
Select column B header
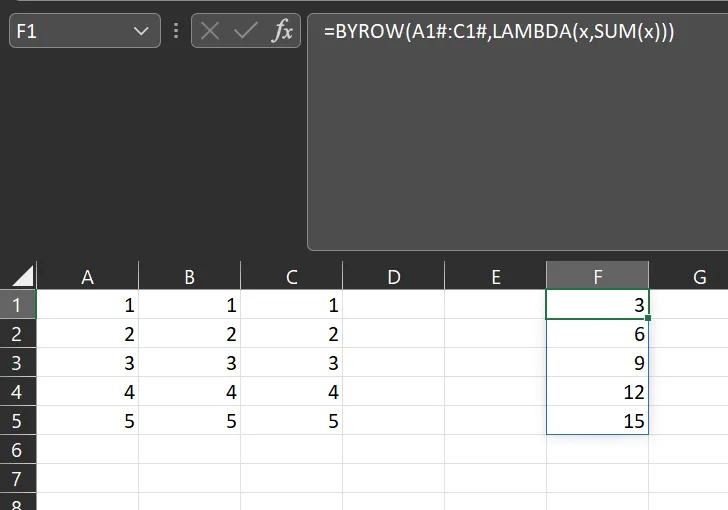point(189,276)
